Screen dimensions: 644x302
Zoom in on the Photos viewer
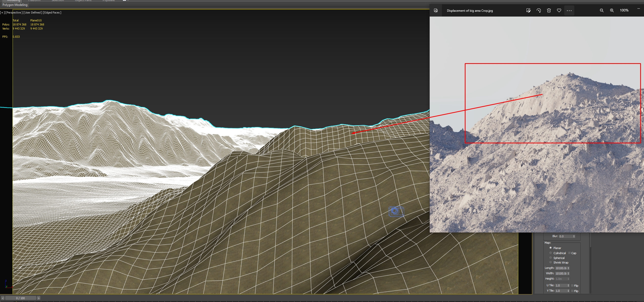612,10
